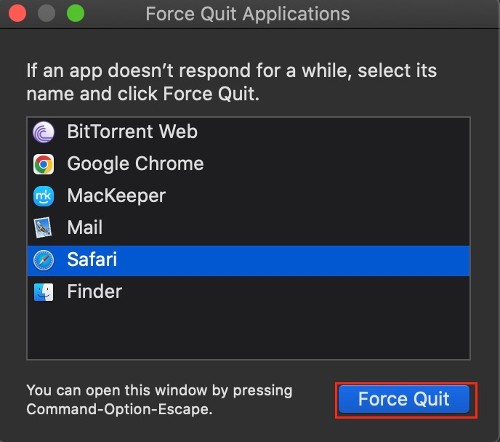Select the highlighted Safari entry text
This screenshot has width=500, height=442.
pyautogui.click(x=92, y=259)
